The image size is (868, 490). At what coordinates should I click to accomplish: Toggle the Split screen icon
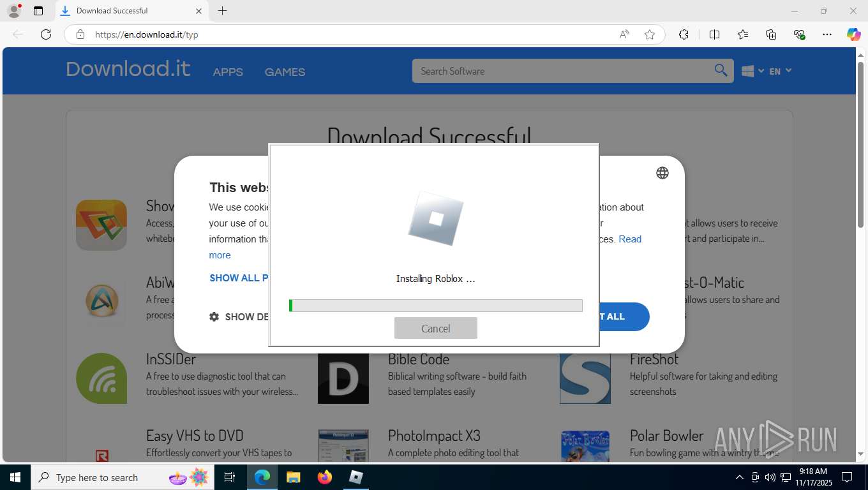(714, 34)
